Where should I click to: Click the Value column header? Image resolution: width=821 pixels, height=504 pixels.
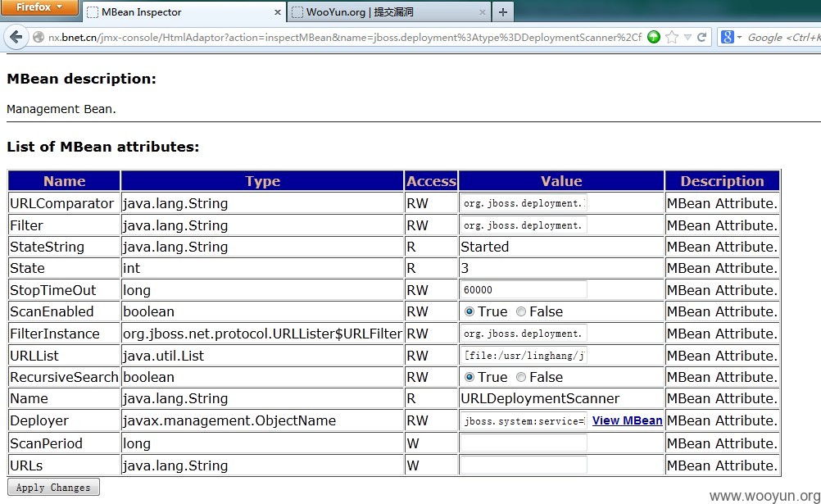click(561, 181)
